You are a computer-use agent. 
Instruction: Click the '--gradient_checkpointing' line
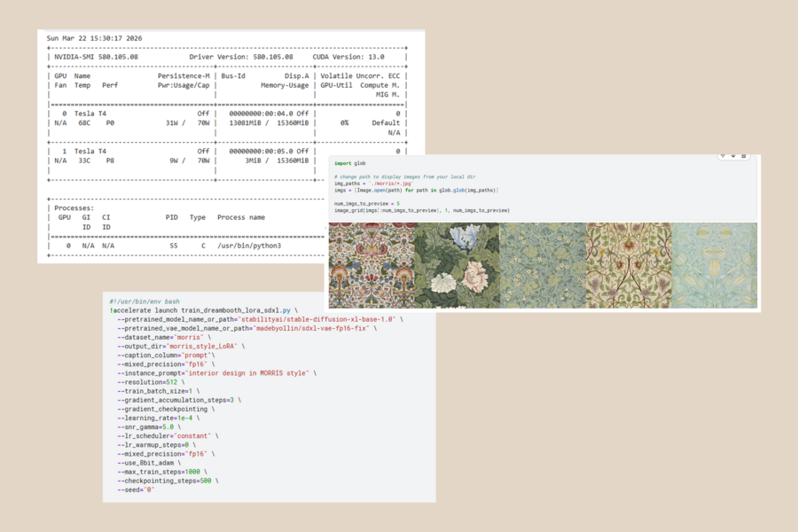point(166,410)
